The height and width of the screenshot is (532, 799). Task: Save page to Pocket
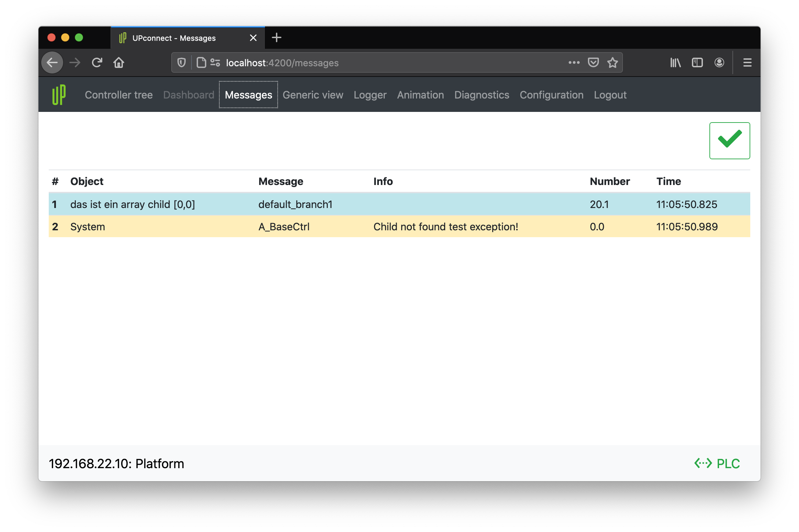(593, 62)
